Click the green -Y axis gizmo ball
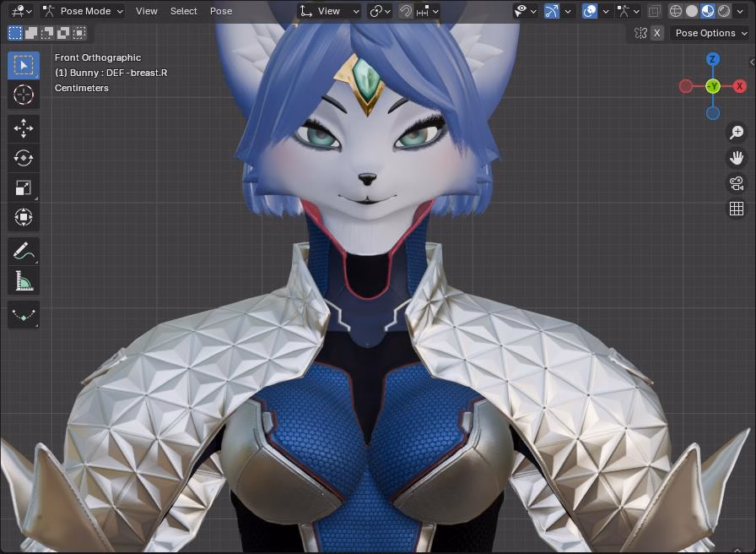756x554 pixels. [x=713, y=86]
